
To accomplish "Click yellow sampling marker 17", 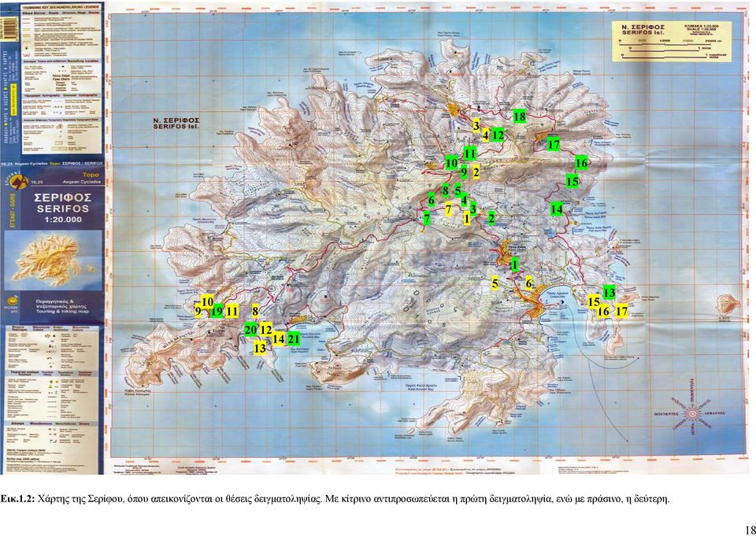I will (622, 312).
